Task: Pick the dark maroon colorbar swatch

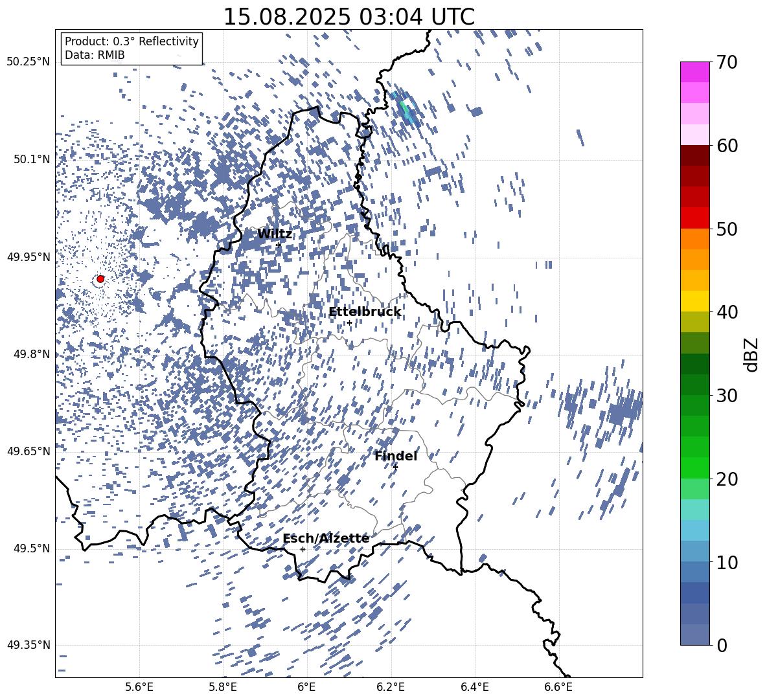Action: point(694,155)
